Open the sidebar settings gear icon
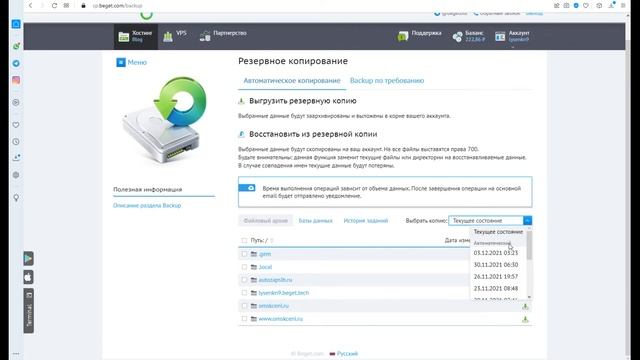The height and width of the screenshot is (360, 640). click(16, 175)
